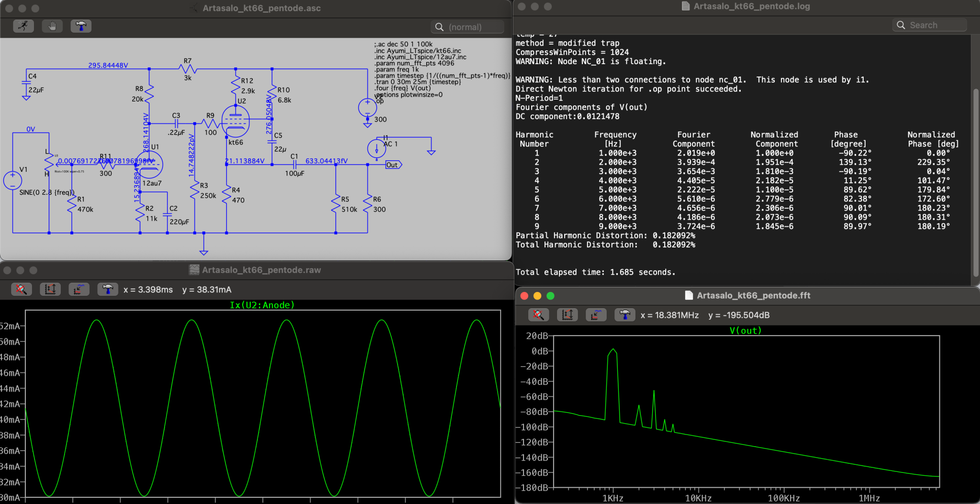Click harmonic 2 frequency 2.000e+3 in log
This screenshot has width=980, height=504.
(x=617, y=162)
